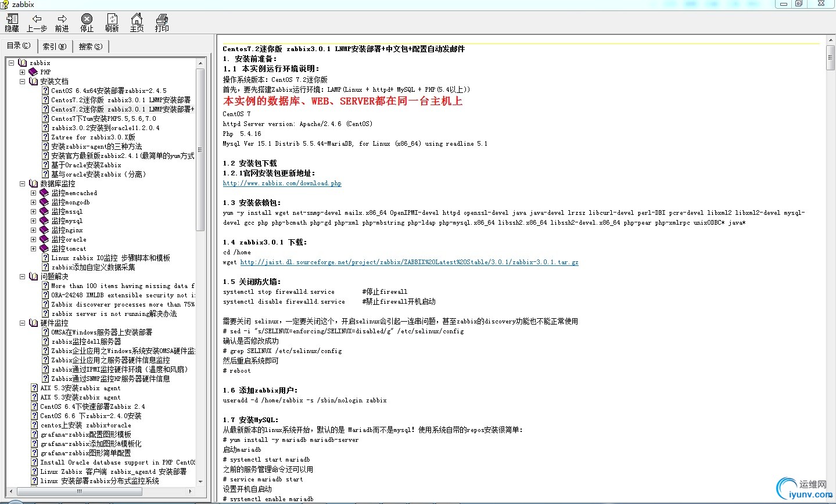This screenshot has width=836, height=504.
Task: Open topic Linux Zabbix 客户端 zabbix_agentd 安装部署
Action: pos(113,471)
